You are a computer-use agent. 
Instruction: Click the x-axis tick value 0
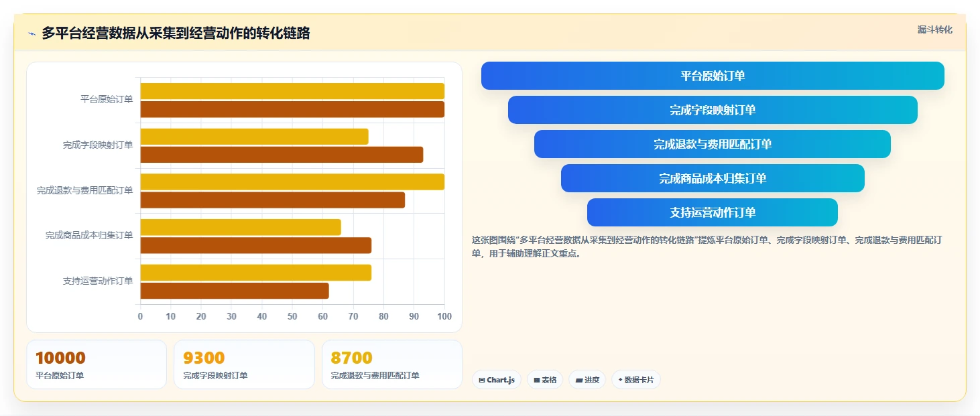point(140,316)
